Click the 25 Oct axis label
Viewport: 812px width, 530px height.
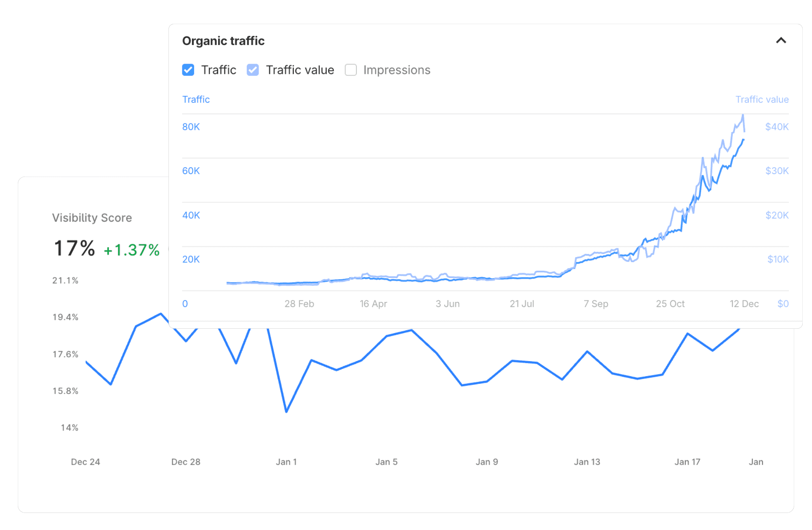coord(670,303)
